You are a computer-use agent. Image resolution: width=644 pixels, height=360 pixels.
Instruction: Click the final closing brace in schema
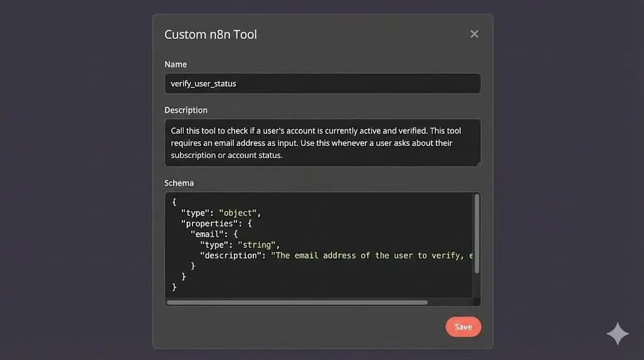(x=174, y=287)
